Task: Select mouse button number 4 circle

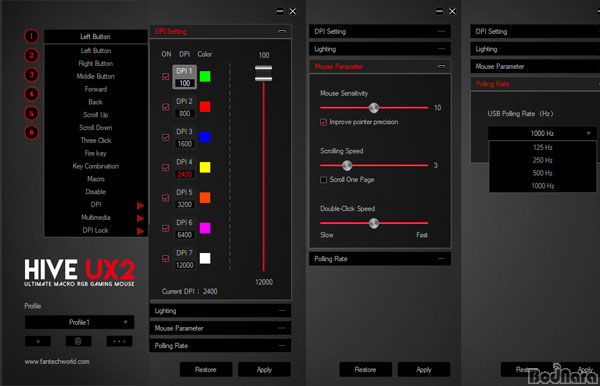Action: tap(31, 94)
